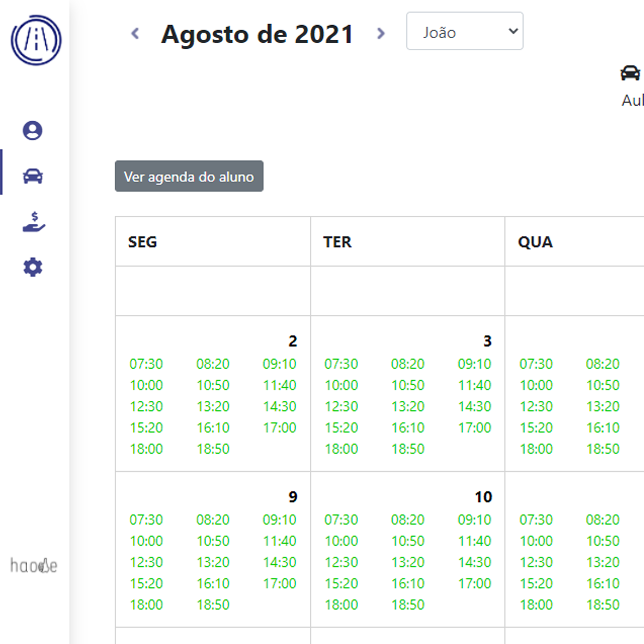
Task: Select 11:40 slot on Tuesday 10
Action: 474,541
